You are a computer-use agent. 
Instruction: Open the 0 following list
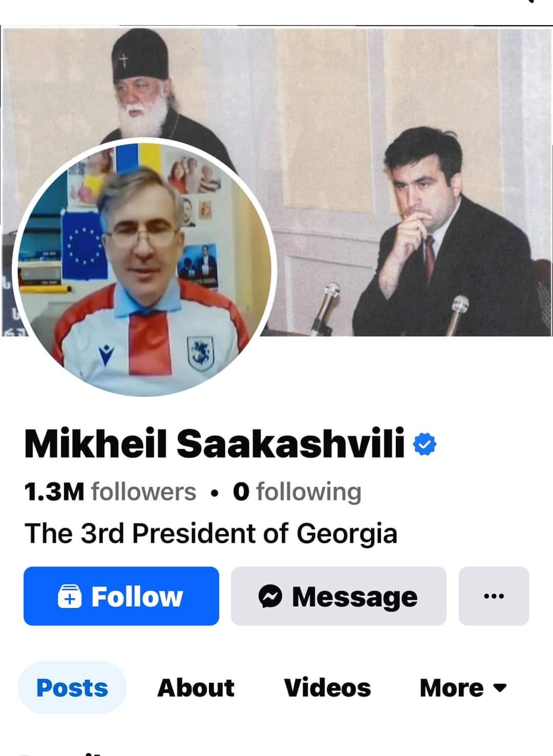point(297,492)
